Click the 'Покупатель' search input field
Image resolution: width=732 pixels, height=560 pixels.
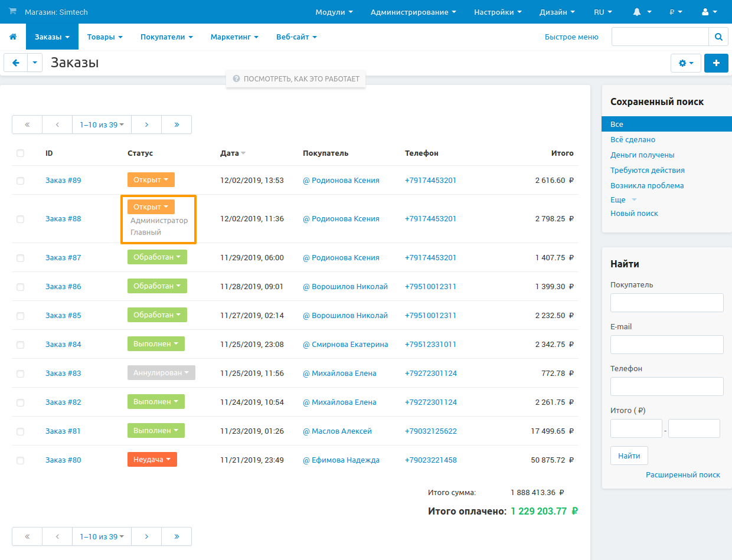point(666,303)
